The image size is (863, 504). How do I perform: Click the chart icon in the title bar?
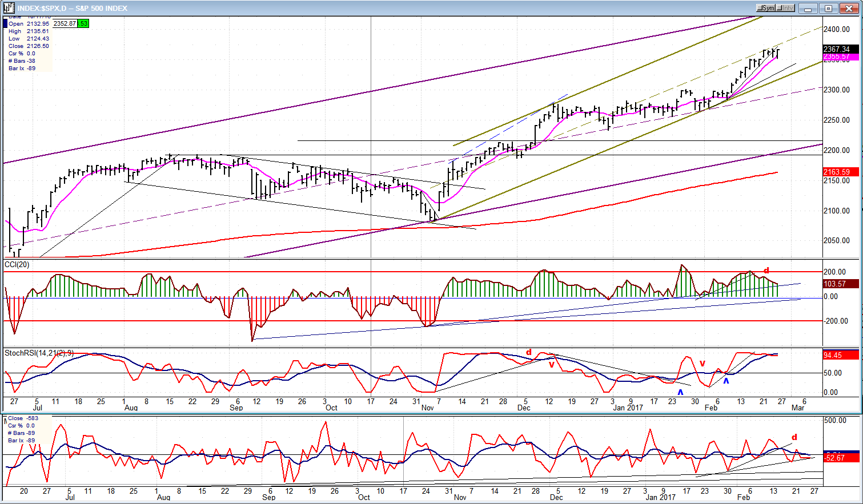point(9,8)
